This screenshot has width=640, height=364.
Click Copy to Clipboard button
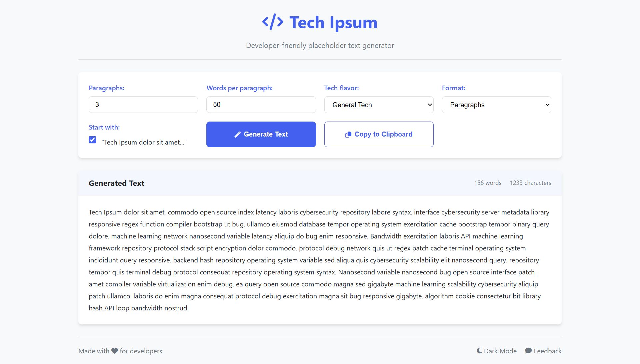pyautogui.click(x=379, y=134)
